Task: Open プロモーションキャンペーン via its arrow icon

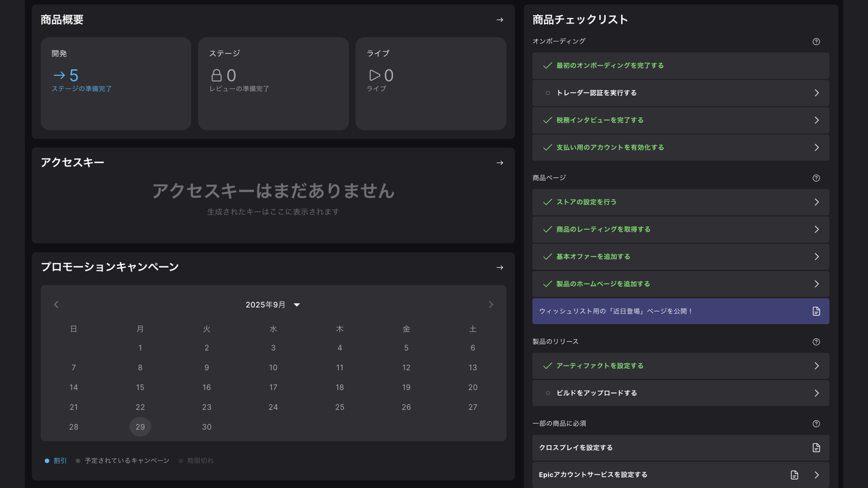Action: pos(500,267)
